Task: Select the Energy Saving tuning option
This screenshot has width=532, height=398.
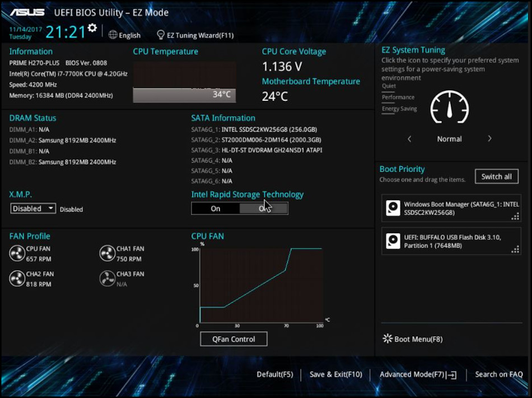Action: [399, 109]
